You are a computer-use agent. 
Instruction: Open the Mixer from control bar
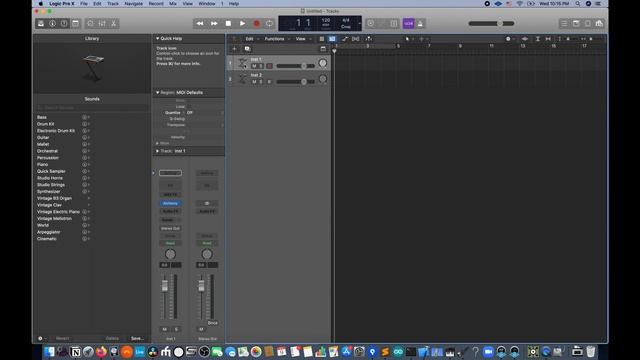[x=102, y=24]
